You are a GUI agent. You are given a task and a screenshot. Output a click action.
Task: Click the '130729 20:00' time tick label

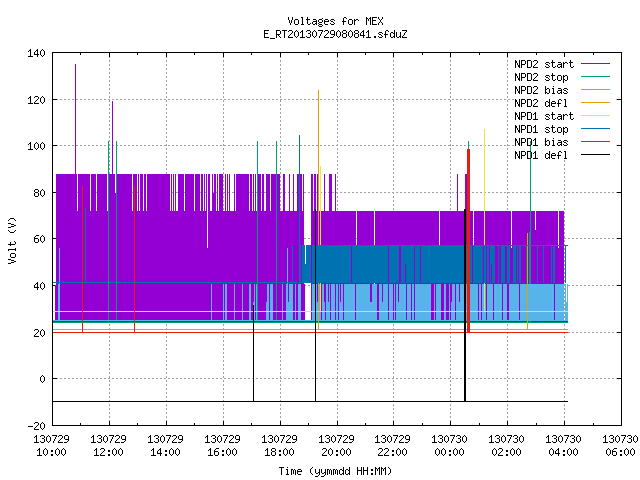[x=336, y=446]
